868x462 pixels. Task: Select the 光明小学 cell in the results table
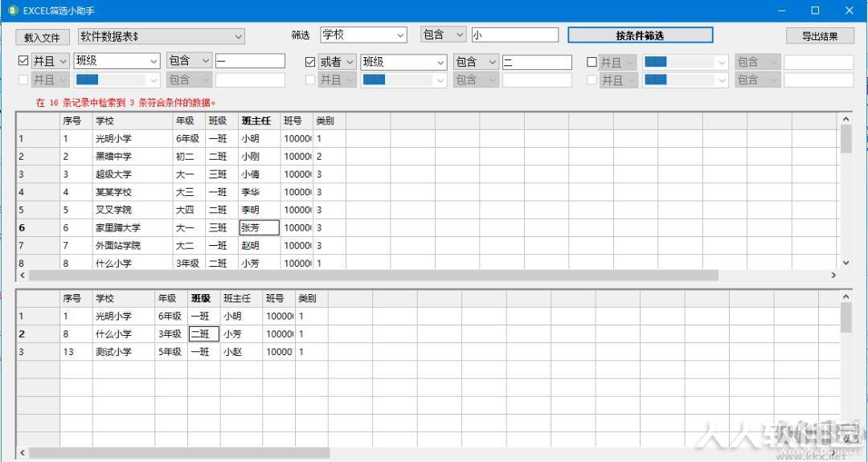[124, 316]
